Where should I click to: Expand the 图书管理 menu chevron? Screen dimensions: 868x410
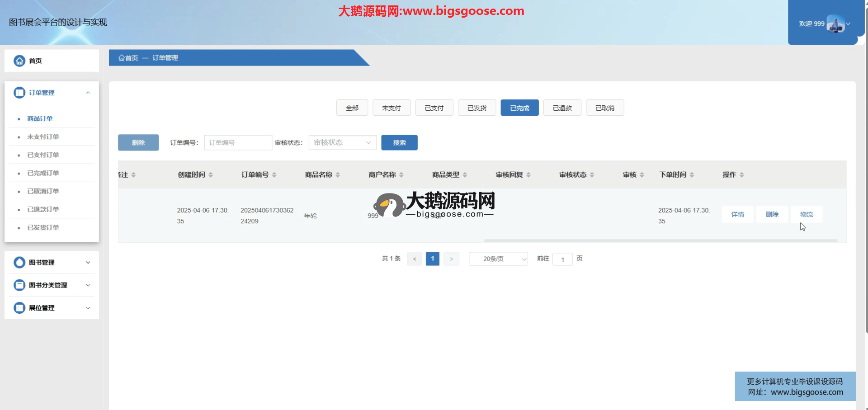88,263
